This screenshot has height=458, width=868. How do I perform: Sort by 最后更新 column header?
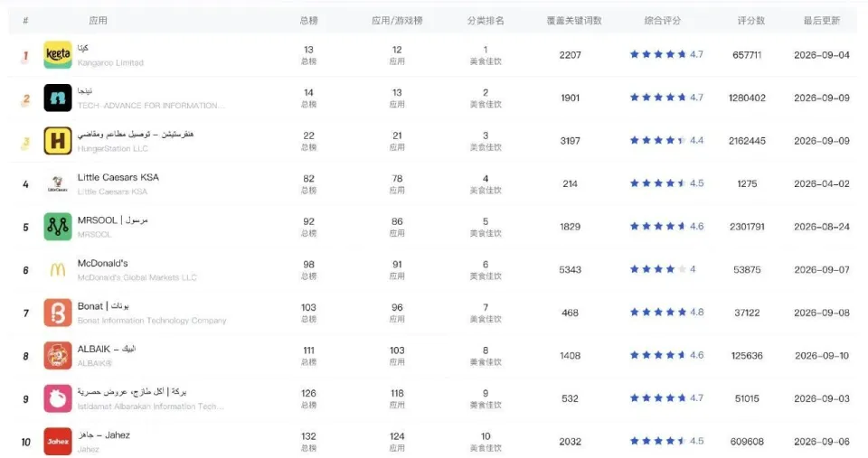(x=822, y=21)
